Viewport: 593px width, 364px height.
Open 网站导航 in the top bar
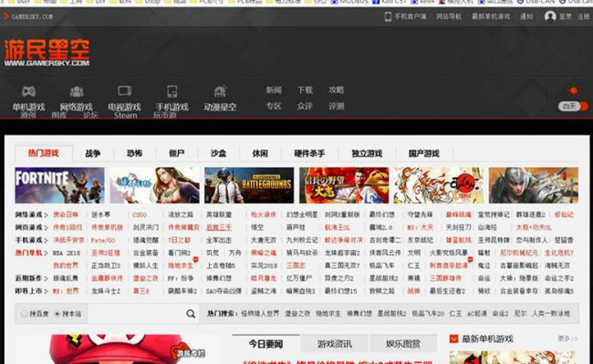coord(449,16)
